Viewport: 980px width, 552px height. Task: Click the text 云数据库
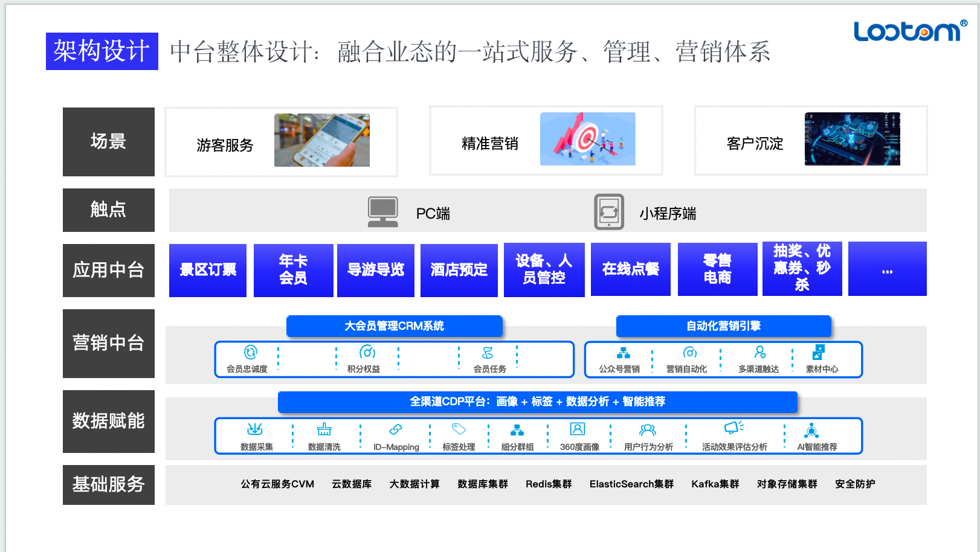pos(352,484)
